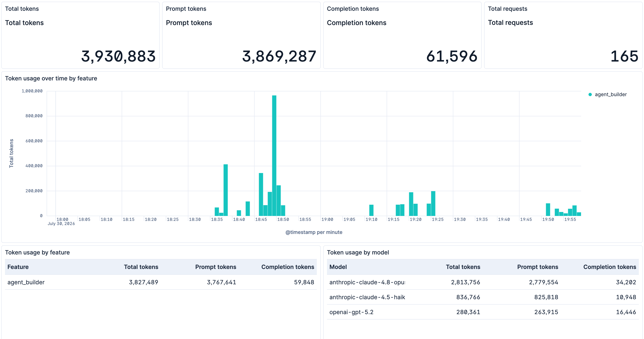This screenshot has width=644, height=339.
Task: Click the @timestamp per minute axis label
Action: pos(314,232)
